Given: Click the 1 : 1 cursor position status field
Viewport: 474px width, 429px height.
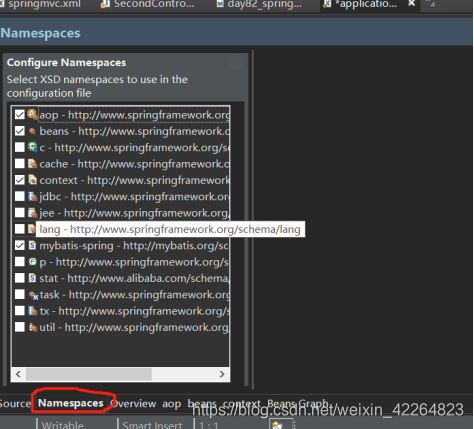Looking at the screenshot, I should pos(209,425).
